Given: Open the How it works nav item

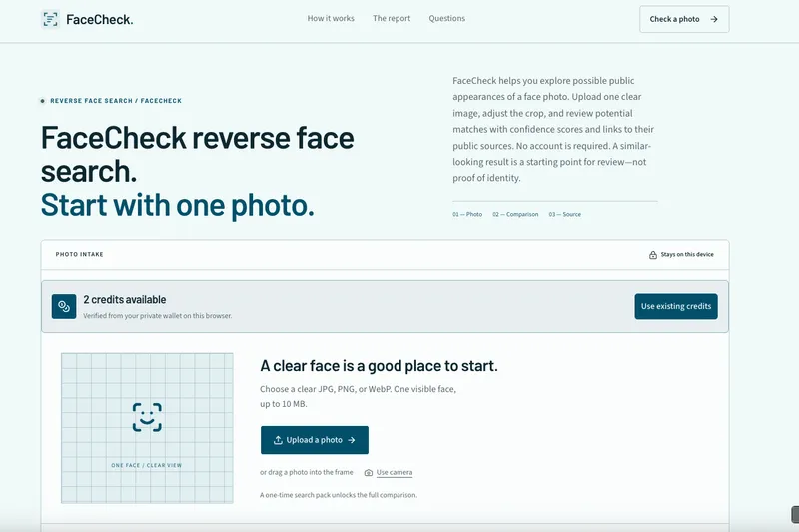Looking at the screenshot, I should pos(331,18).
